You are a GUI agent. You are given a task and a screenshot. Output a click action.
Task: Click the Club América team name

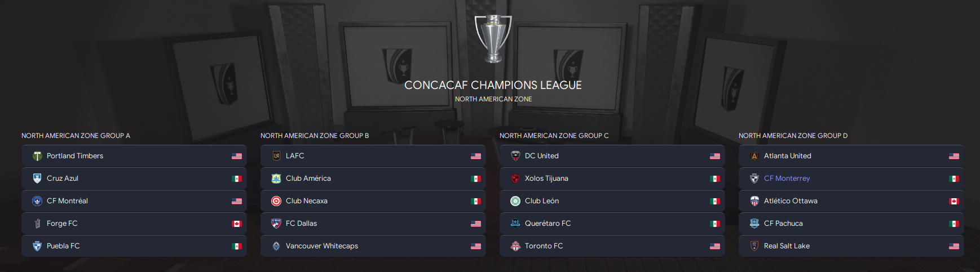coord(308,179)
